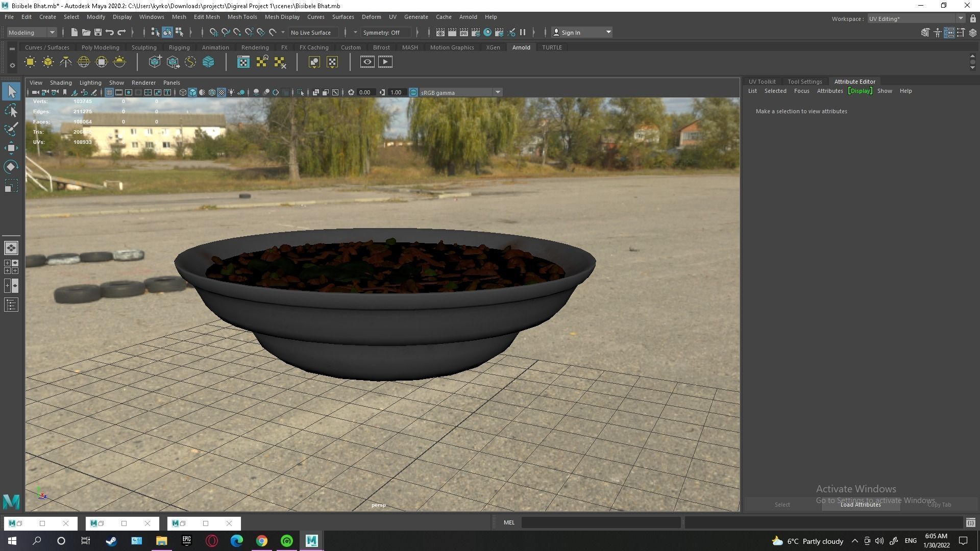Image resolution: width=980 pixels, height=551 pixels.
Task: Create Arnold Physical Sky light
Action: (x=119, y=62)
